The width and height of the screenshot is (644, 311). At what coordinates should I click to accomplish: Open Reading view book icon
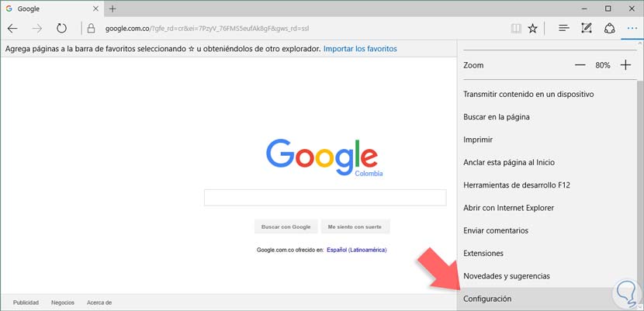(516, 29)
